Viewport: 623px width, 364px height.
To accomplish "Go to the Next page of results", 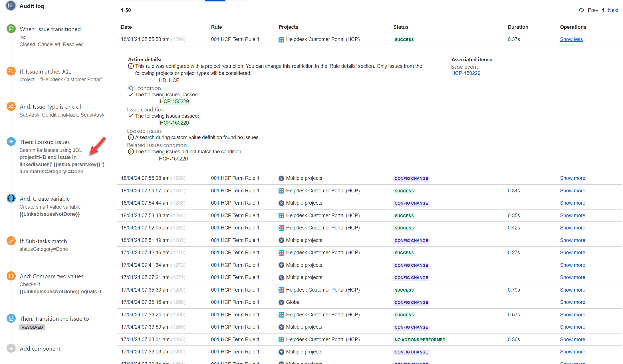I will 613,10.
